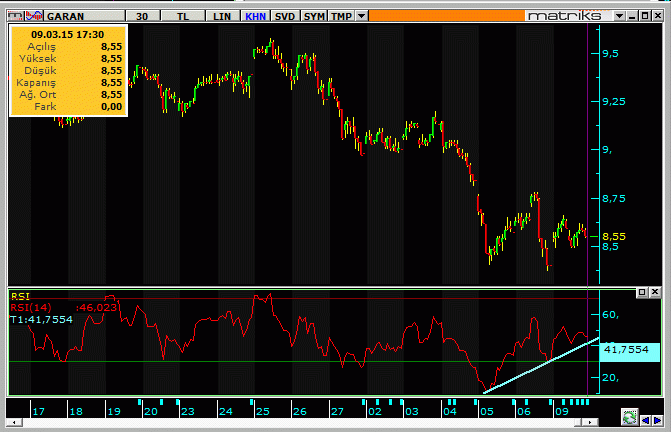
Task: Open the Matriks ruler icon at the left end of the toolbar
Action: pyautogui.click(x=16, y=16)
